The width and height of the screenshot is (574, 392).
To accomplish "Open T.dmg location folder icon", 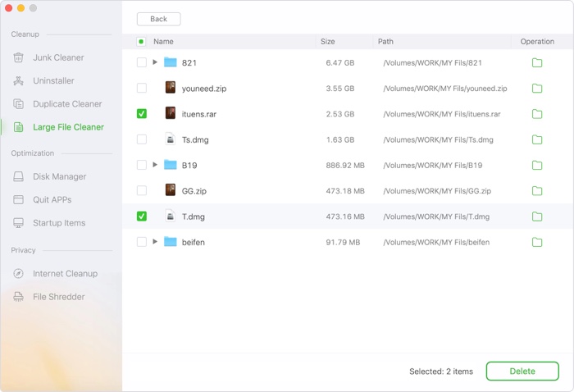I will coord(537,217).
